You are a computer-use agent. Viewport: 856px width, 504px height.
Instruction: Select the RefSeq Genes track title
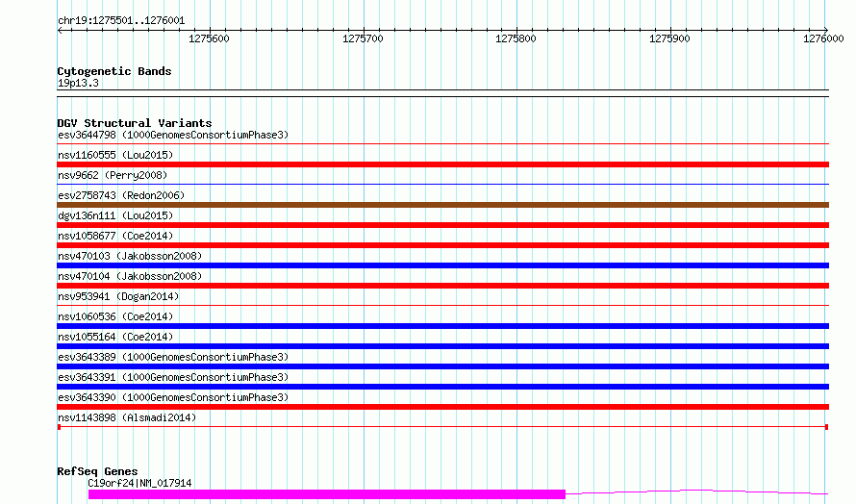(x=97, y=471)
